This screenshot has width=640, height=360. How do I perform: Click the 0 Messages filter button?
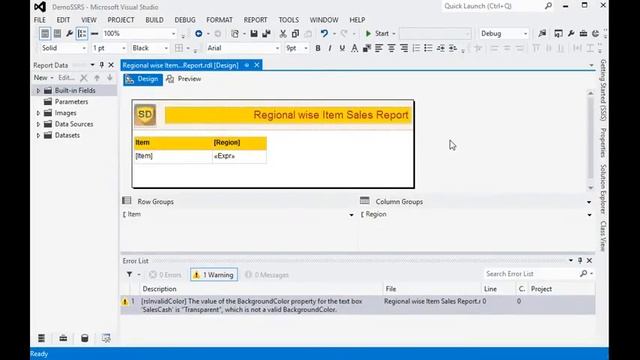[x=267, y=275]
